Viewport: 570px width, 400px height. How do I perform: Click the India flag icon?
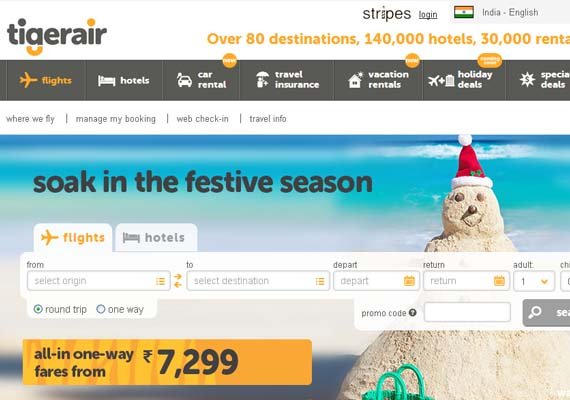(x=463, y=12)
